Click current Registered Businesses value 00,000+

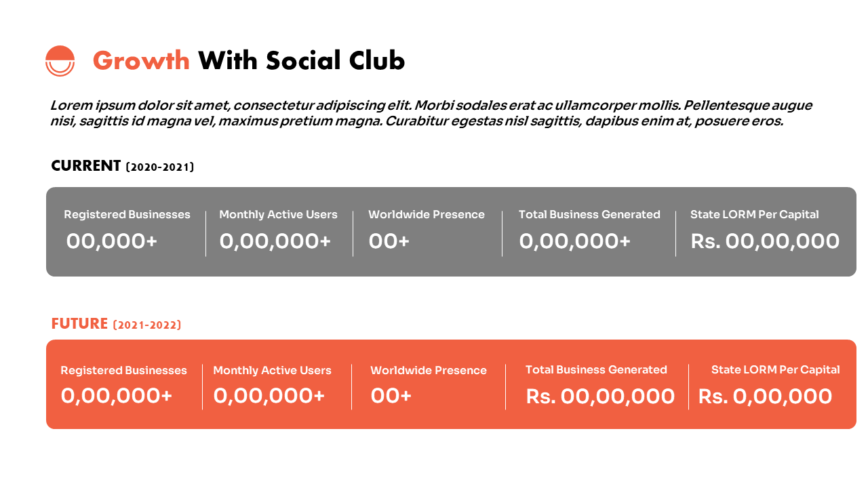point(112,241)
